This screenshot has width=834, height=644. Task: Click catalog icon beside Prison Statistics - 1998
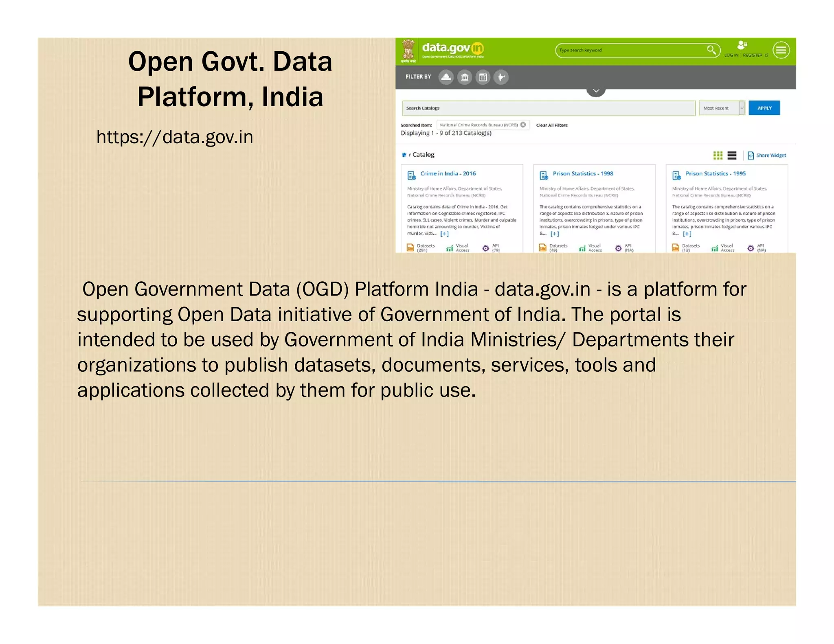544,175
